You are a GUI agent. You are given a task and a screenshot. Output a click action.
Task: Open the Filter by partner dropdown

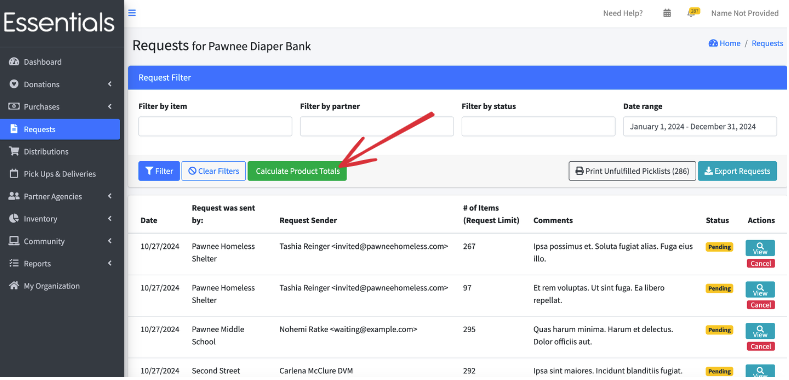377,126
